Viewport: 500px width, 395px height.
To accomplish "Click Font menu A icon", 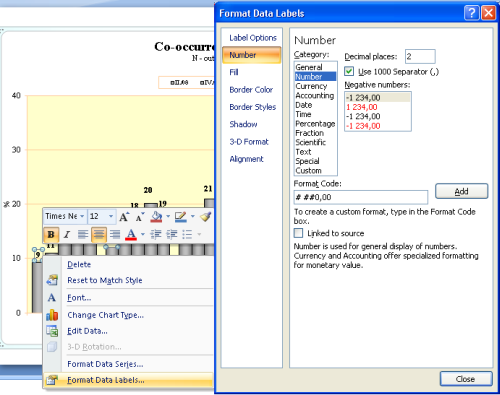I will coord(52,297).
